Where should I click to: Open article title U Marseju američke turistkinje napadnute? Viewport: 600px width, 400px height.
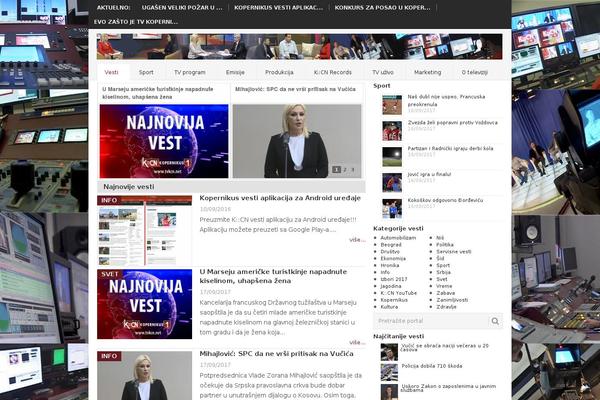(x=273, y=276)
